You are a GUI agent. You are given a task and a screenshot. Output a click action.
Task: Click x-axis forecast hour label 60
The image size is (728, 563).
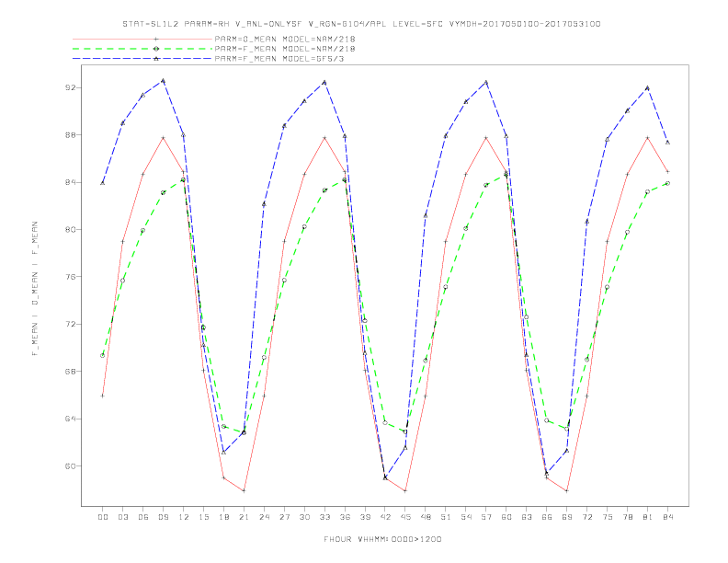coord(506,517)
